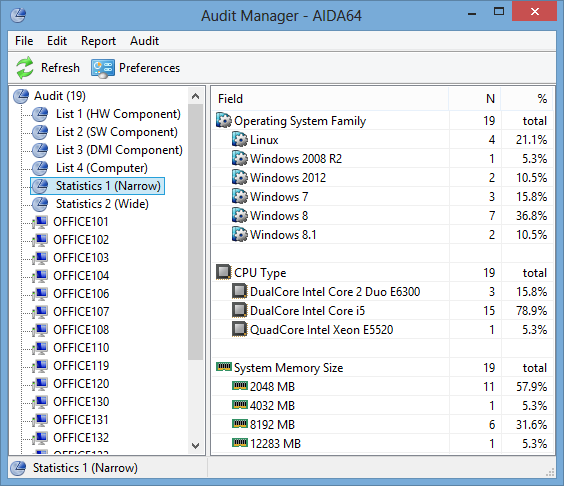
Task: Select the OFFICE108 tree item
Action: click(x=81, y=330)
